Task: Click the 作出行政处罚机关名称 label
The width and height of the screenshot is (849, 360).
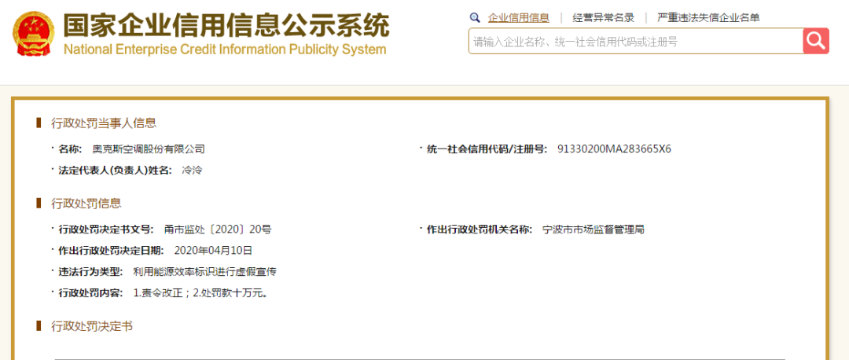Action: coord(480,230)
